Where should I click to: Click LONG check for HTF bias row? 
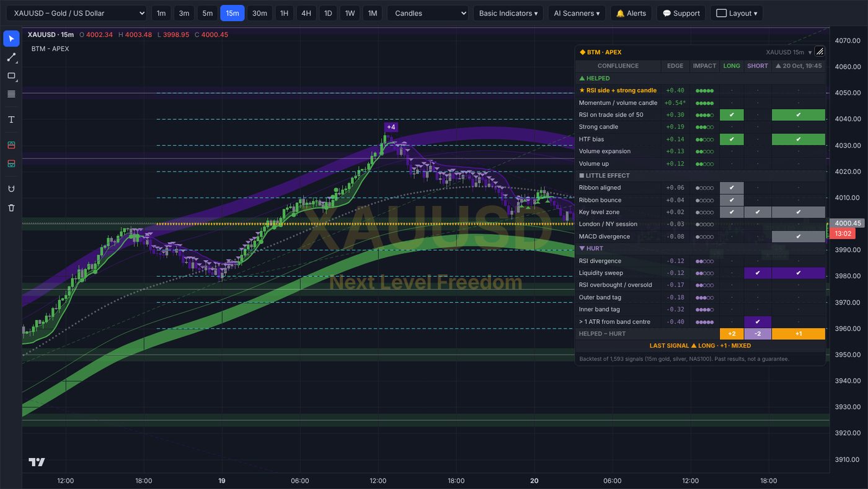coord(732,139)
